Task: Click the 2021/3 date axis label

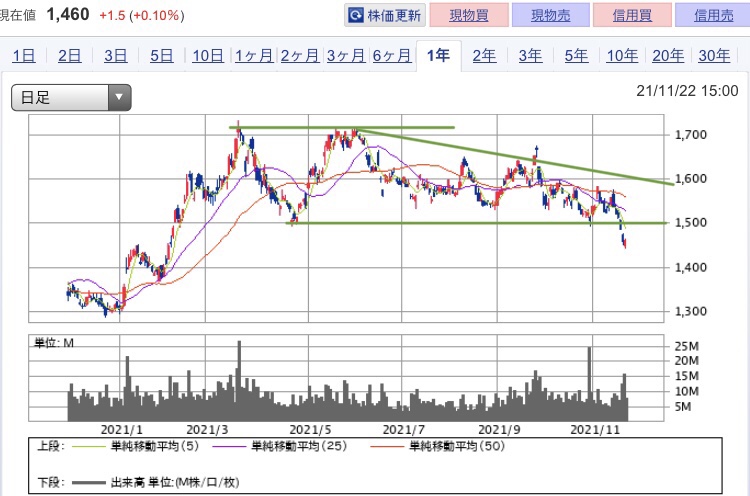Action: [x=207, y=430]
